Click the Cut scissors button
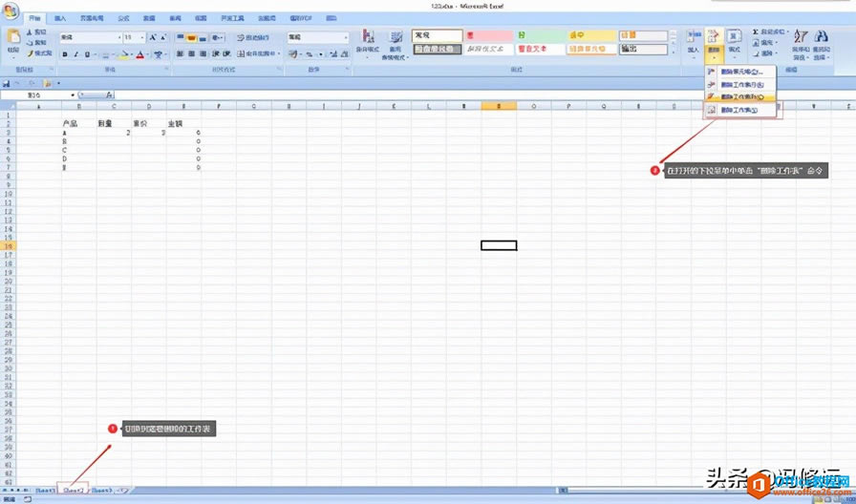The height and width of the screenshot is (504, 856). tap(37, 32)
